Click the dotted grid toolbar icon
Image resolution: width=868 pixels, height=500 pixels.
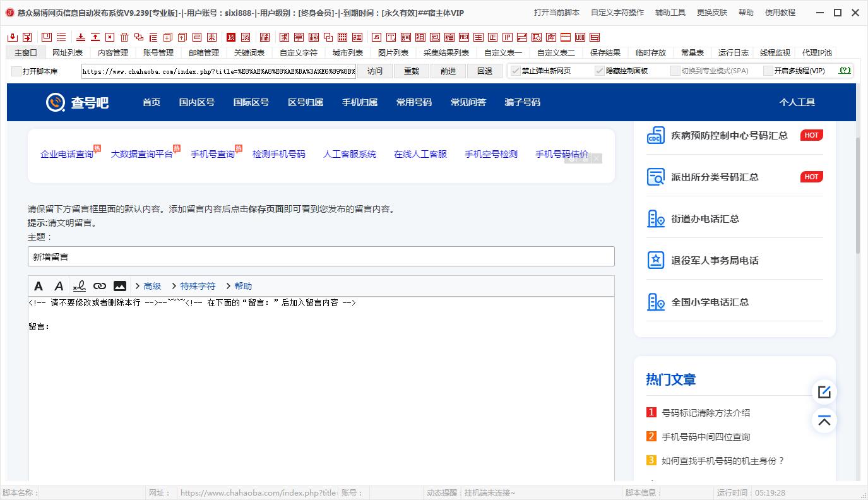click(342, 37)
